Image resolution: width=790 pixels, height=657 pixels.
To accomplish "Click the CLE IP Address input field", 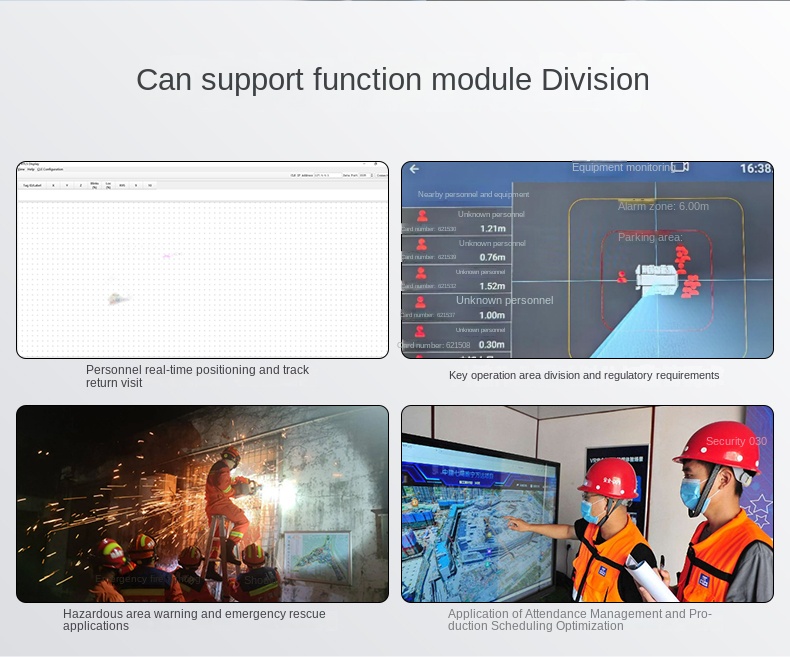I will (326, 175).
